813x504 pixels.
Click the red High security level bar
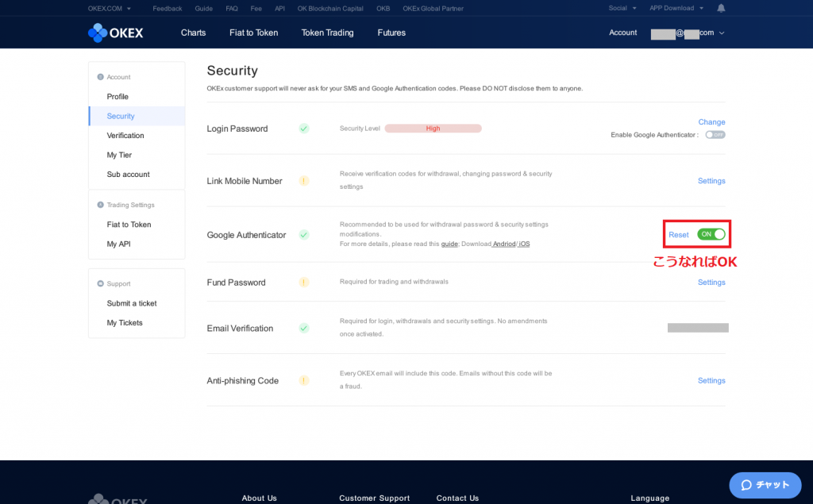(433, 128)
